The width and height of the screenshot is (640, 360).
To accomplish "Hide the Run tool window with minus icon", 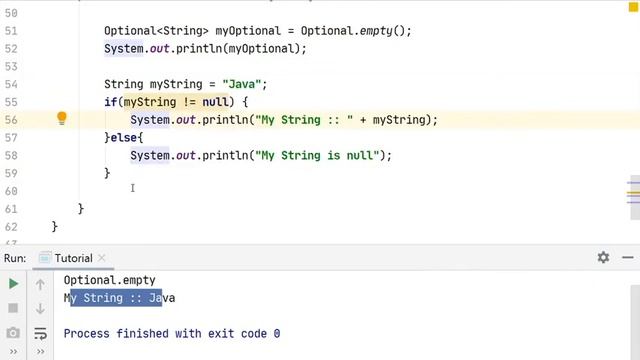I will coord(628,258).
